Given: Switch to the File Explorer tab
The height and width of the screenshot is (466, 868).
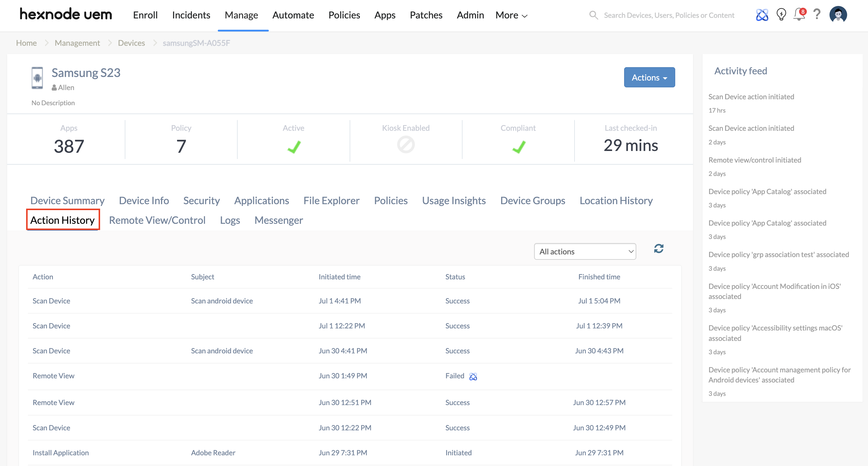Looking at the screenshot, I should (x=331, y=201).
